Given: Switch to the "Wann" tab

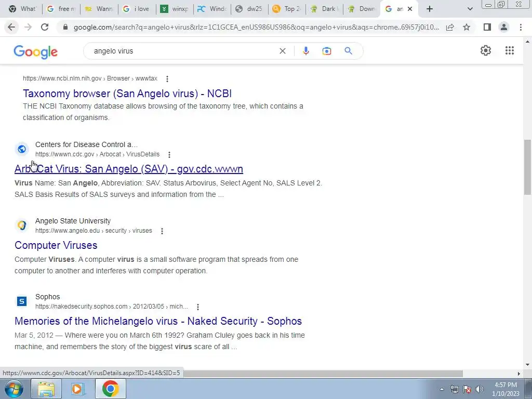Looking at the screenshot, I should (x=99, y=9).
